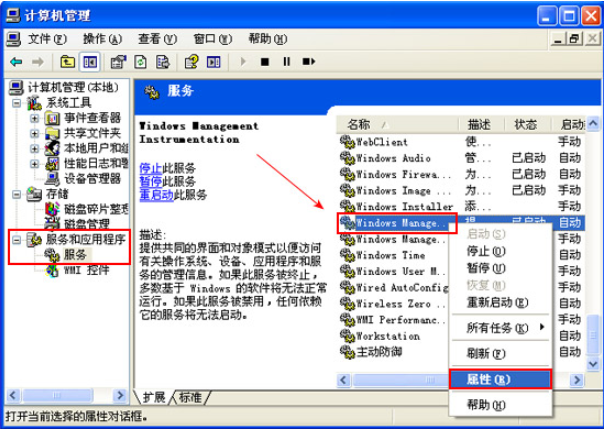Image resolution: width=605 pixels, height=431 pixels.
Task: Open the 文件(F) menu
Action: [47, 39]
